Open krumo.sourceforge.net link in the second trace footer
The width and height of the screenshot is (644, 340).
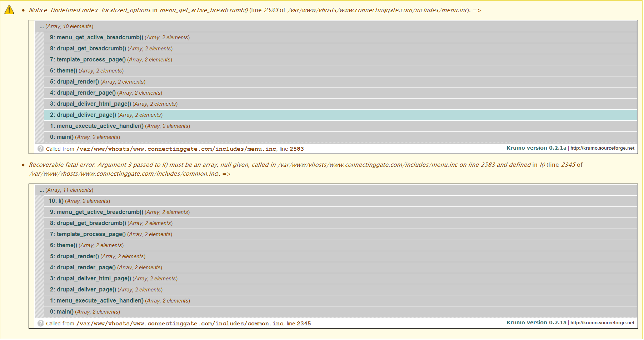[602, 323]
